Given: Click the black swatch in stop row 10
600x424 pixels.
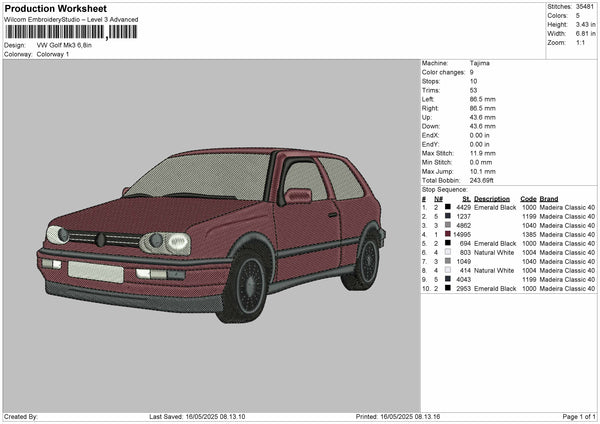Looking at the screenshot, I should [448, 288].
